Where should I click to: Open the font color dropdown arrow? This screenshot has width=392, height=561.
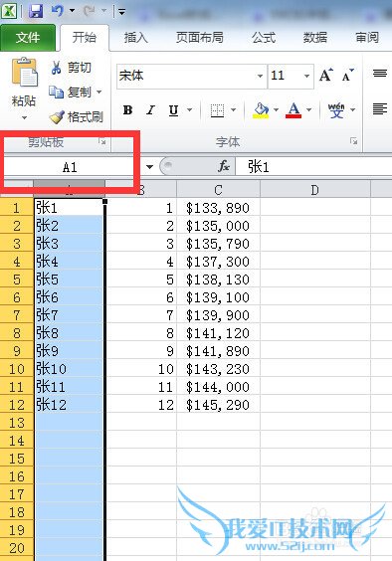pyautogui.click(x=308, y=109)
